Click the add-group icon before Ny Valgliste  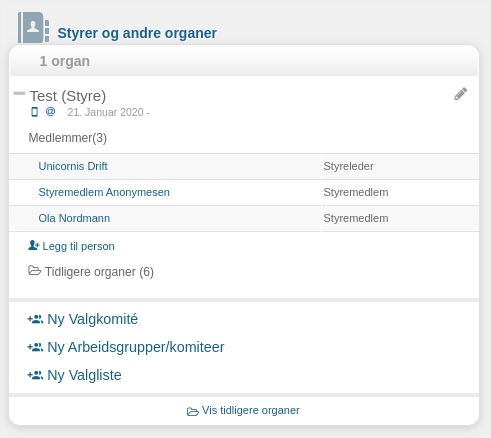point(35,375)
